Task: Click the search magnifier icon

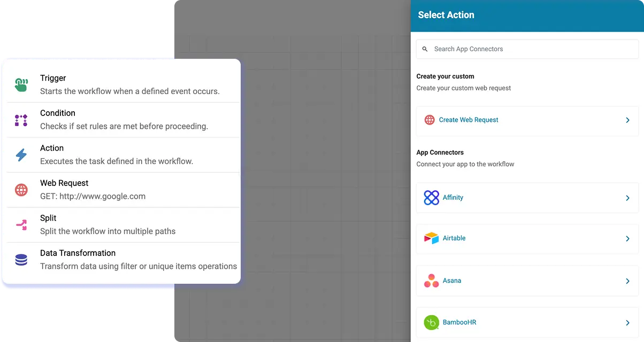Action: click(x=425, y=49)
